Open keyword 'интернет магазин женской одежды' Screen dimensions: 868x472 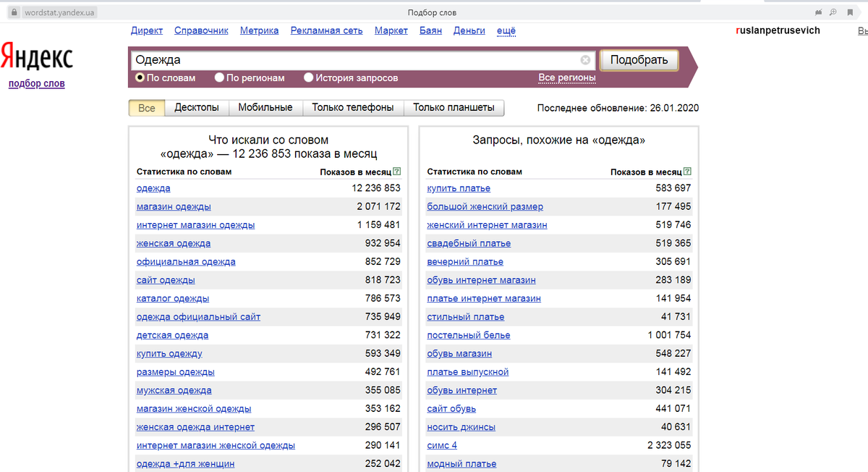click(x=216, y=445)
